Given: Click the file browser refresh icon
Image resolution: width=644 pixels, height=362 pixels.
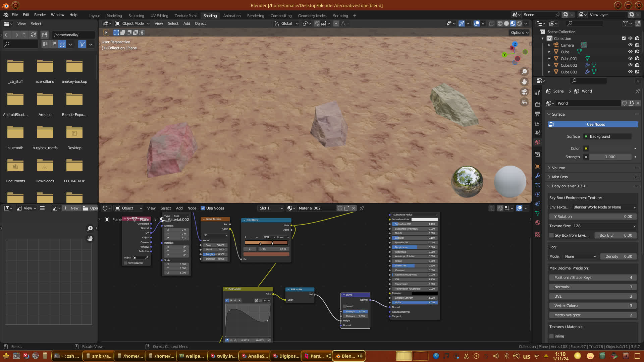Looking at the screenshot, I should point(33,35).
